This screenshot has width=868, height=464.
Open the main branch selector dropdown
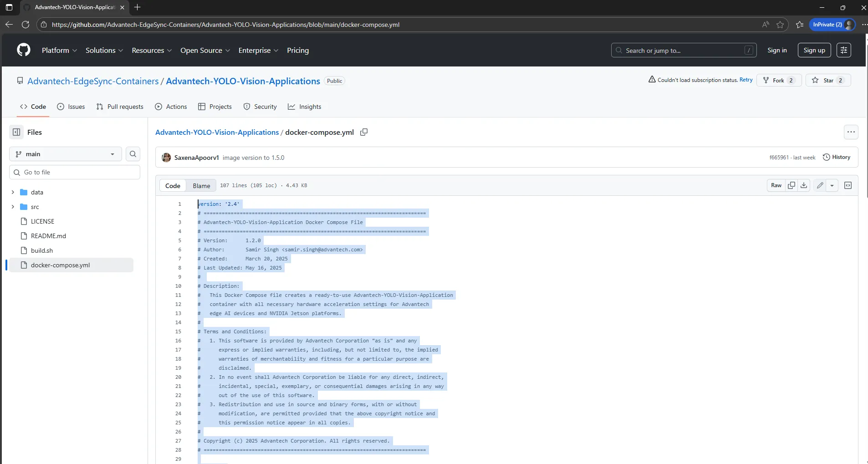coord(65,154)
